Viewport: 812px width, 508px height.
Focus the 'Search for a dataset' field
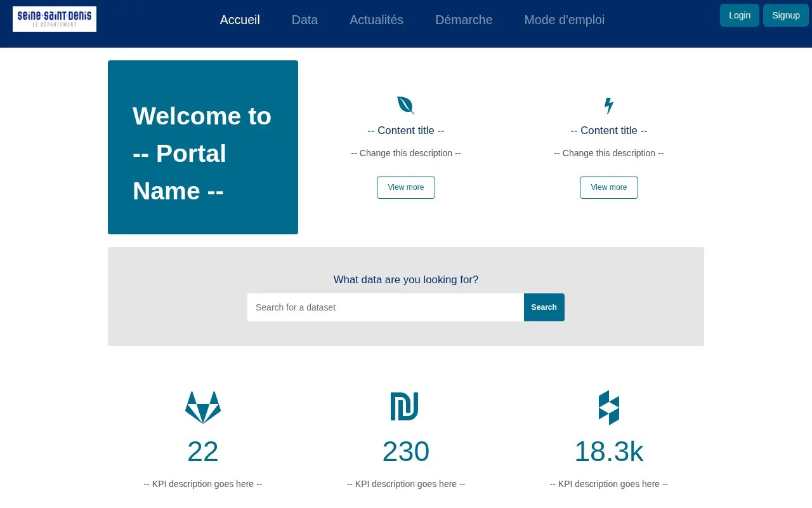pos(386,307)
